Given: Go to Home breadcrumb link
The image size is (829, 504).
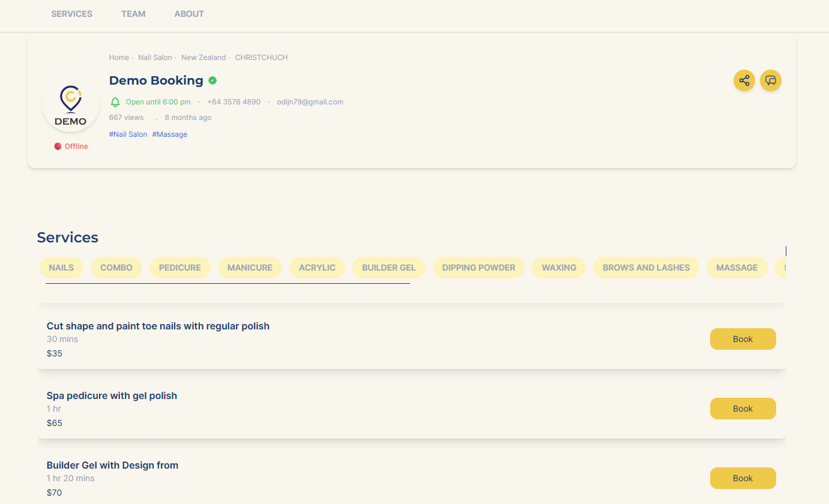Looking at the screenshot, I should (119, 58).
